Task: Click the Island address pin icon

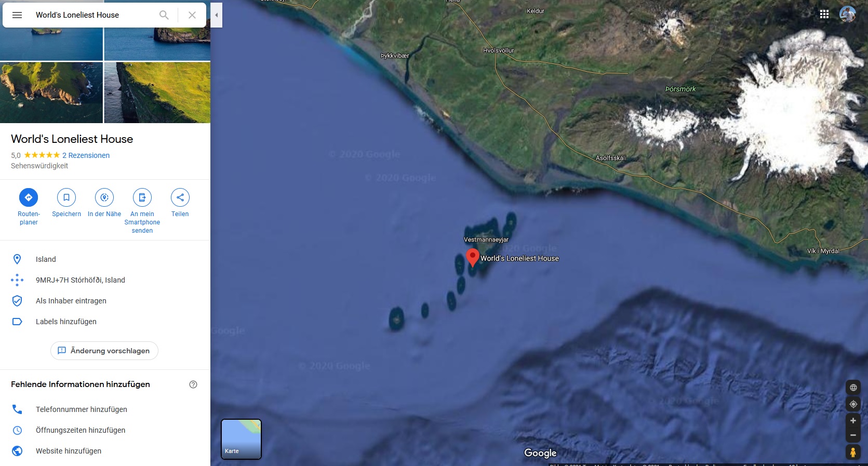Action: coord(17,259)
